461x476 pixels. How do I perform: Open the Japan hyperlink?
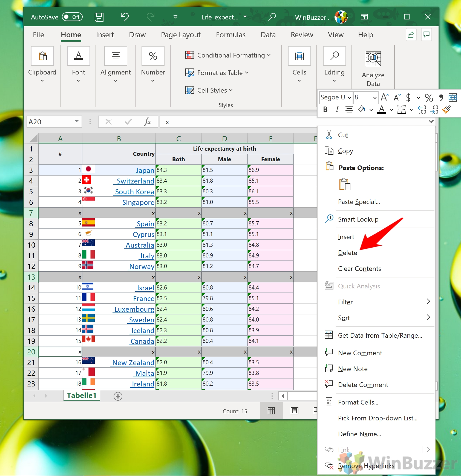click(145, 170)
